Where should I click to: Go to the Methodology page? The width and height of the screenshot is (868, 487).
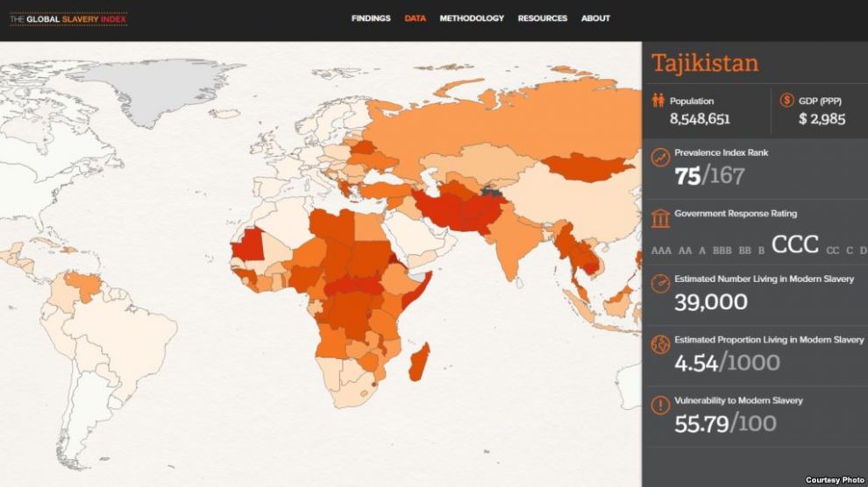click(472, 18)
